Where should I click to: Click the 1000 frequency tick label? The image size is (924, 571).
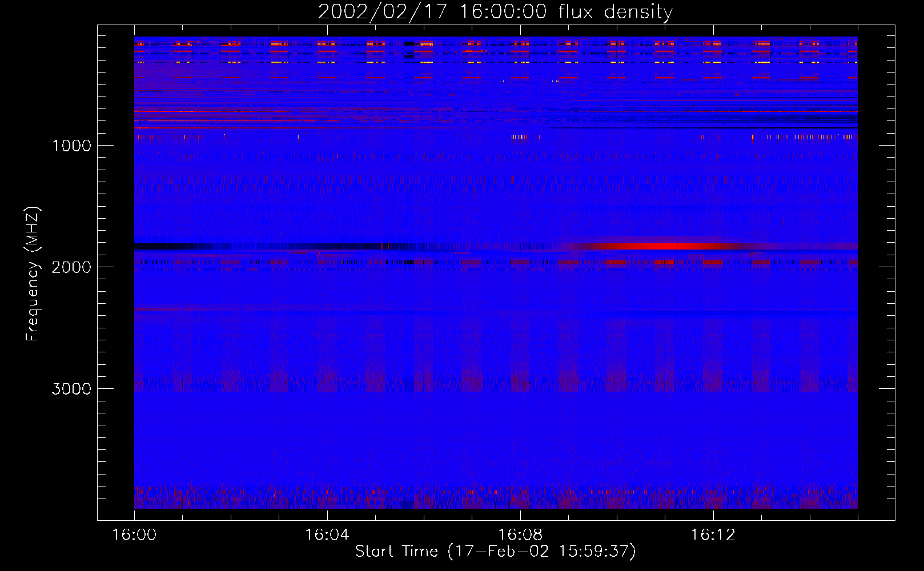click(x=71, y=146)
